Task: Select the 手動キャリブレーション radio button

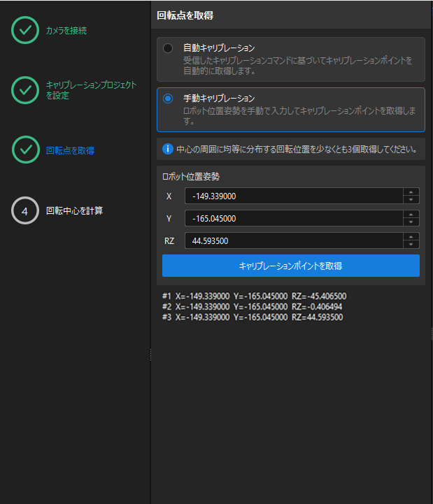Action: tap(168, 99)
